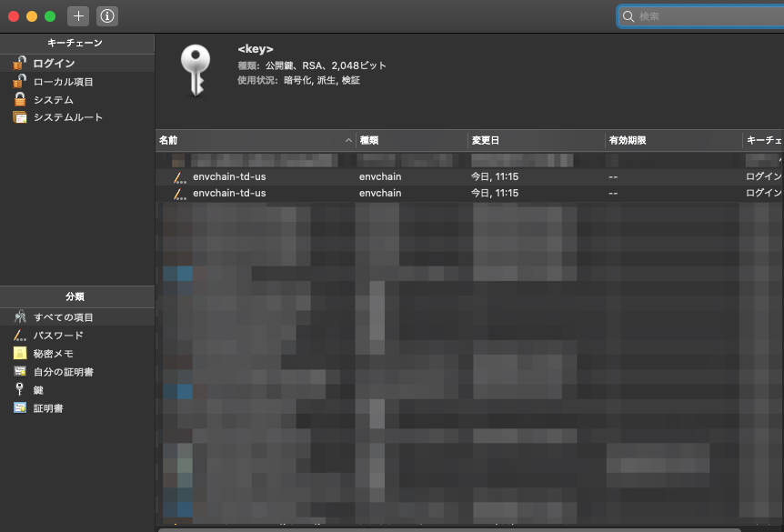784x532 pixels.
Task: Show すべての項目 category
Action: [77, 317]
